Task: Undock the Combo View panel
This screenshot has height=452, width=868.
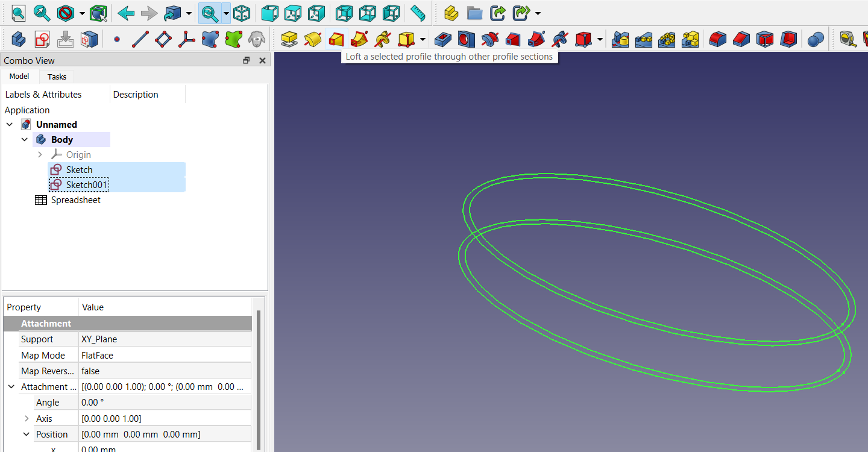Action: 246,60
